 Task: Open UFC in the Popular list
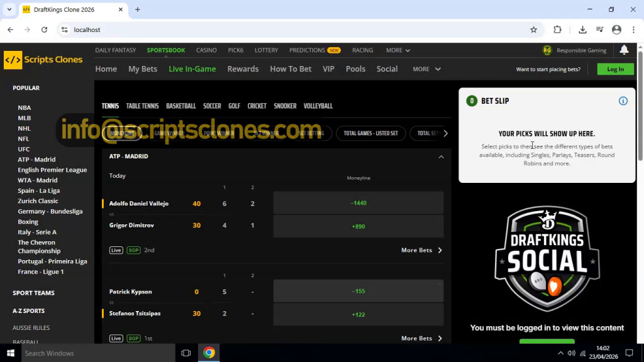coord(24,149)
